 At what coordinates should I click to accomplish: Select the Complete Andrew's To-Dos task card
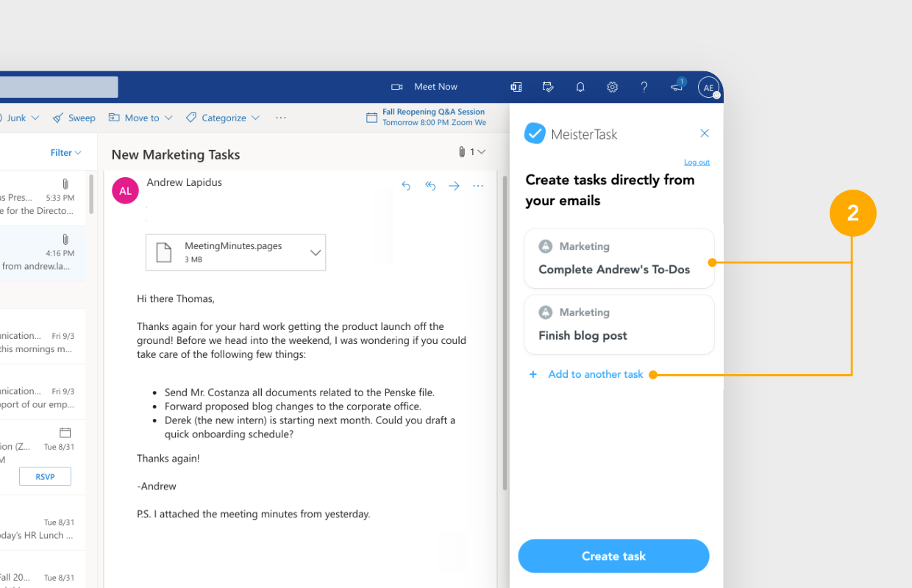pyautogui.click(x=619, y=259)
